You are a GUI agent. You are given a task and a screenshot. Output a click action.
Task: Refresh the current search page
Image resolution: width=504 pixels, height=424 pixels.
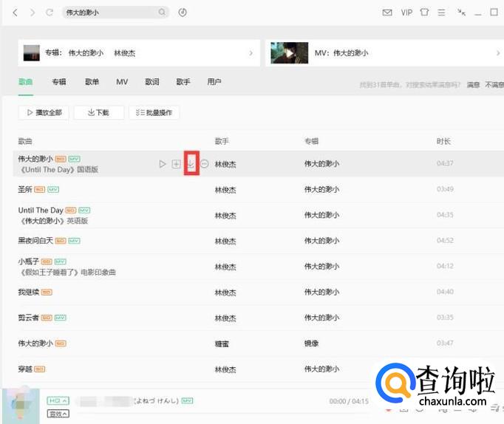50,13
